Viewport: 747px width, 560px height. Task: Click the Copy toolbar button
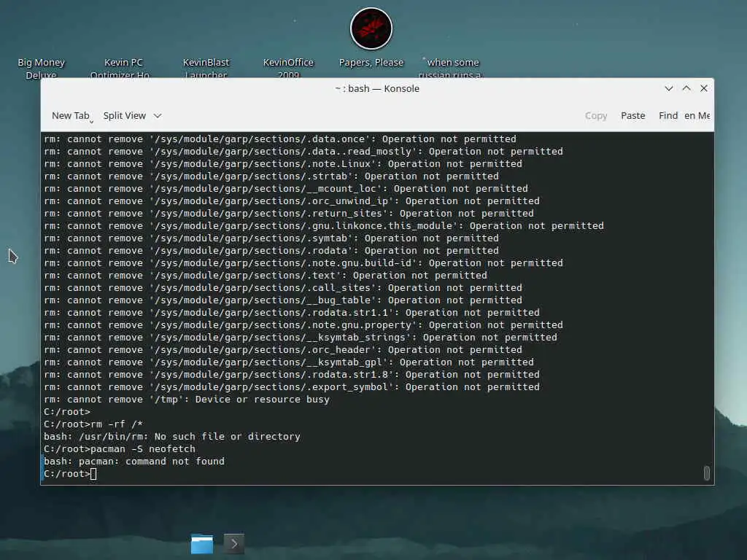(x=596, y=116)
